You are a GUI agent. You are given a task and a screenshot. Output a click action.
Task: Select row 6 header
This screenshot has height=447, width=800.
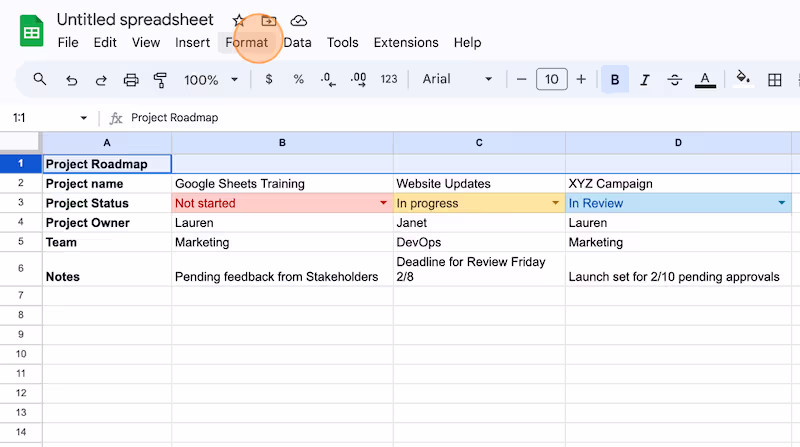tap(21, 268)
